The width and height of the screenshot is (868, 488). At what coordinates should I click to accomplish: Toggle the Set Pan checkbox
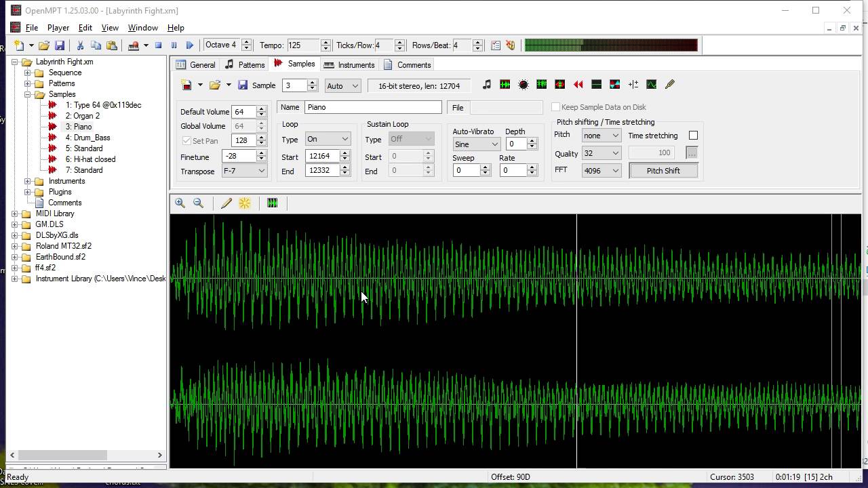tap(187, 141)
